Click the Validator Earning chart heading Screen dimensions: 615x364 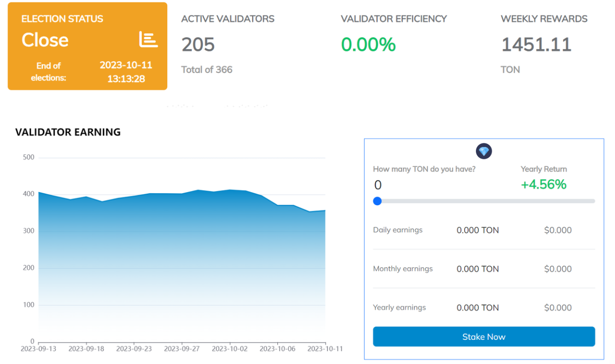(68, 133)
